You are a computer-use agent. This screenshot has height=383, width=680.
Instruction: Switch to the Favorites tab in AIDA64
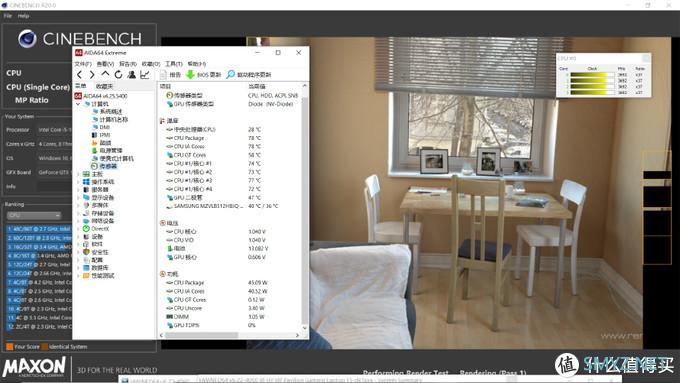coord(104,86)
